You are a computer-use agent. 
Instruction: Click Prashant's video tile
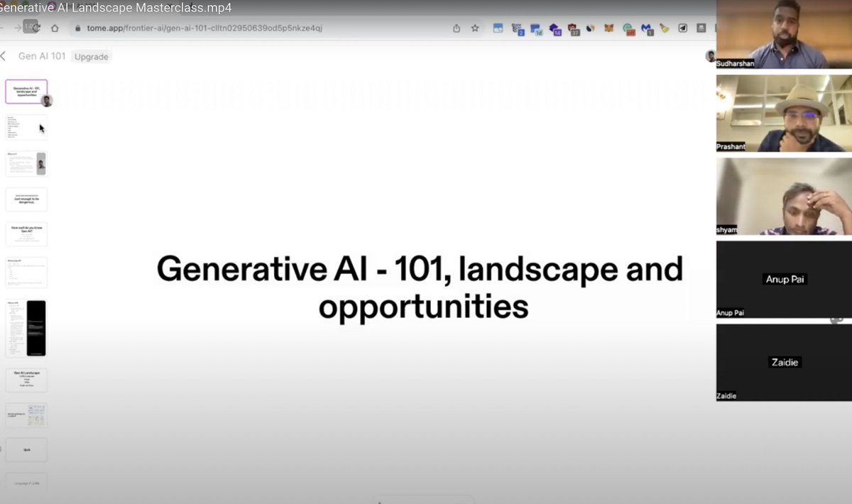784,113
